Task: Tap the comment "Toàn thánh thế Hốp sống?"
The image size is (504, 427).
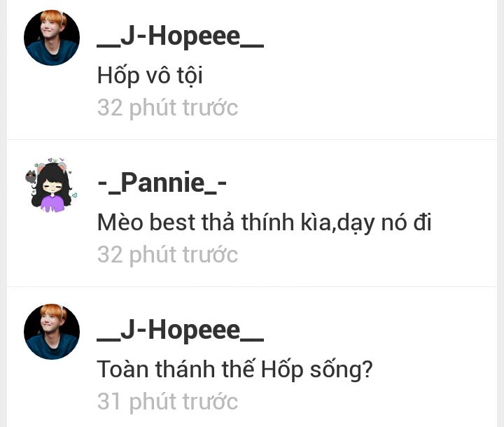Action: (234, 369)
